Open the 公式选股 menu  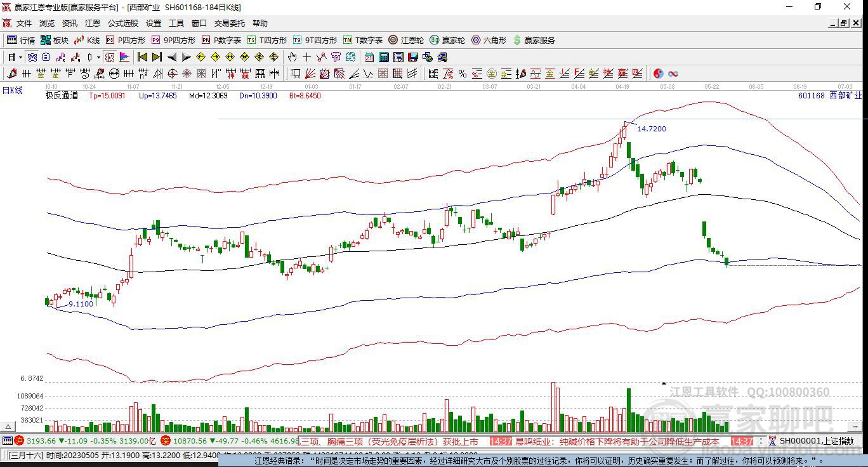(123, 23)
